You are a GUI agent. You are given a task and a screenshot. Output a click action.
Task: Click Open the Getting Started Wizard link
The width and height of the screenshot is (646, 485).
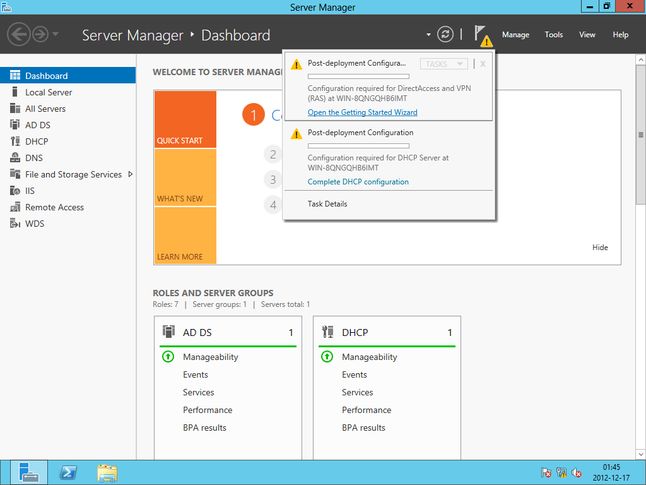pos(362,112)
